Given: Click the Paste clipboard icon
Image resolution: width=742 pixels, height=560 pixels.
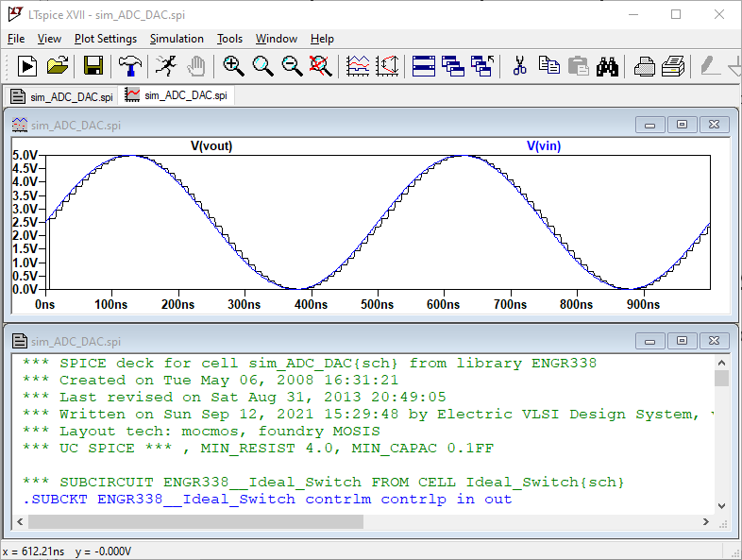Looking at the screenshot, I should tap(579, 66).
